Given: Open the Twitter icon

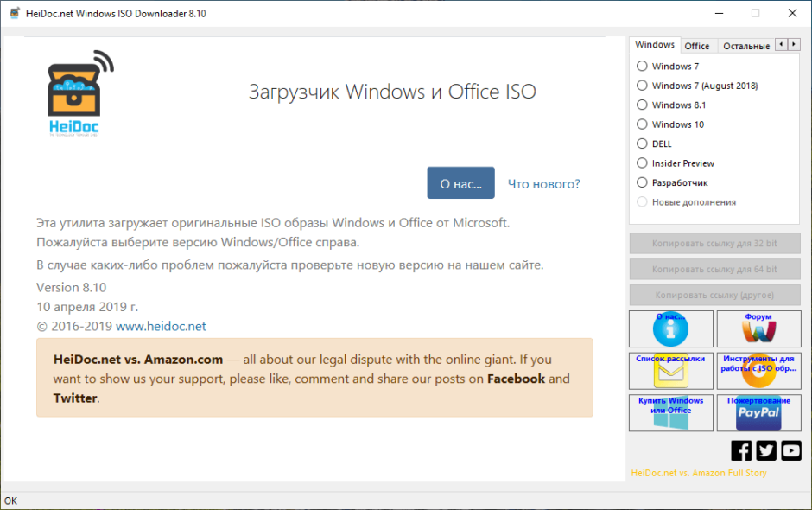Looking at the screenshot, I should [766, 450].
